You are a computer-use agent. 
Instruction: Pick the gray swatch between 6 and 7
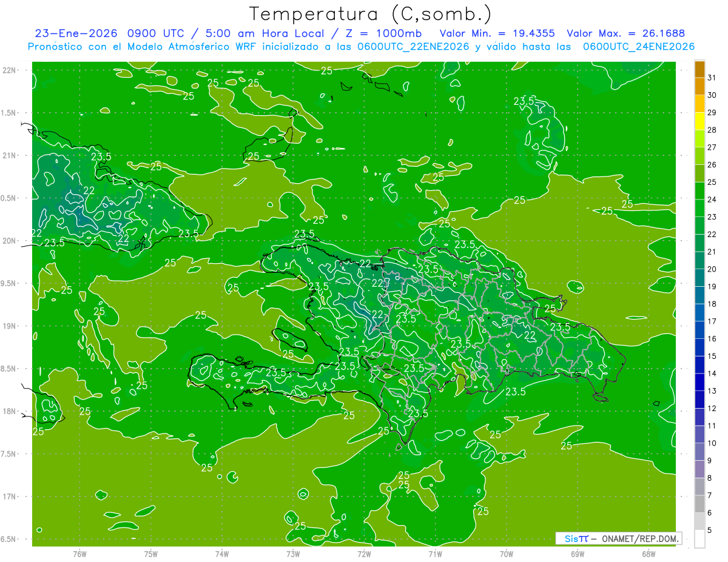point(699,504)
